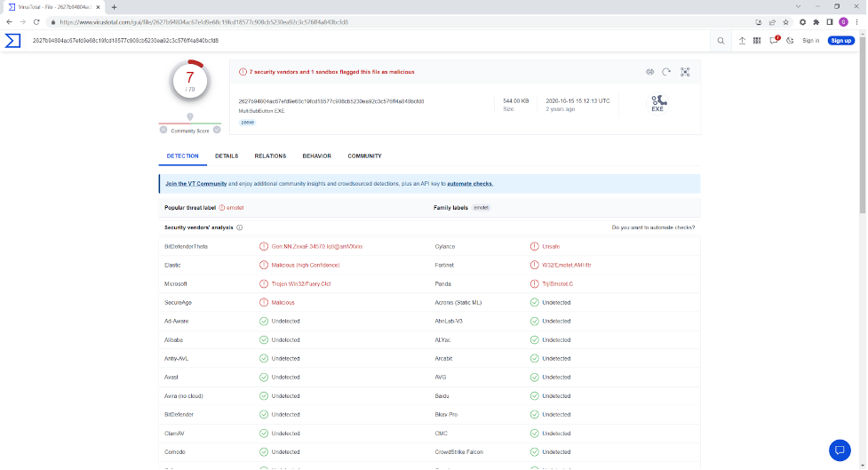Open the RELATIONS tab
This screenshot has width=868, height=470.
(270, 156)
